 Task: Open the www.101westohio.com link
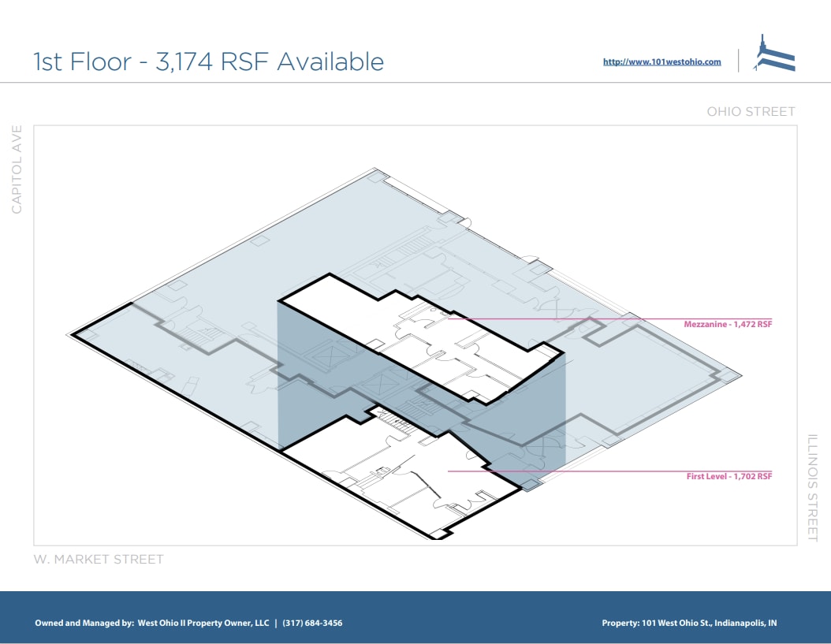pyautogui.click(x=661, y=61)
